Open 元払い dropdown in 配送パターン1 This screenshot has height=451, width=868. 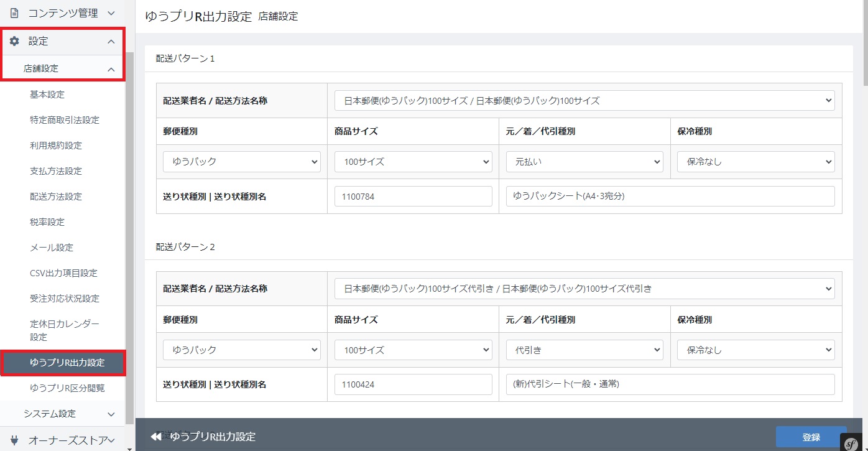(584, 161)
